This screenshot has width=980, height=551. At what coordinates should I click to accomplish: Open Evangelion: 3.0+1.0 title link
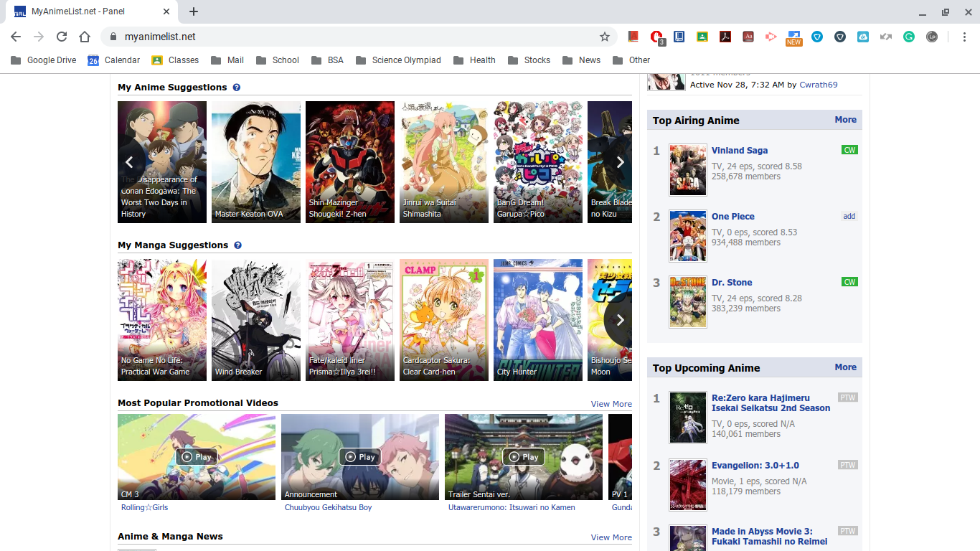tap(755, 466)
